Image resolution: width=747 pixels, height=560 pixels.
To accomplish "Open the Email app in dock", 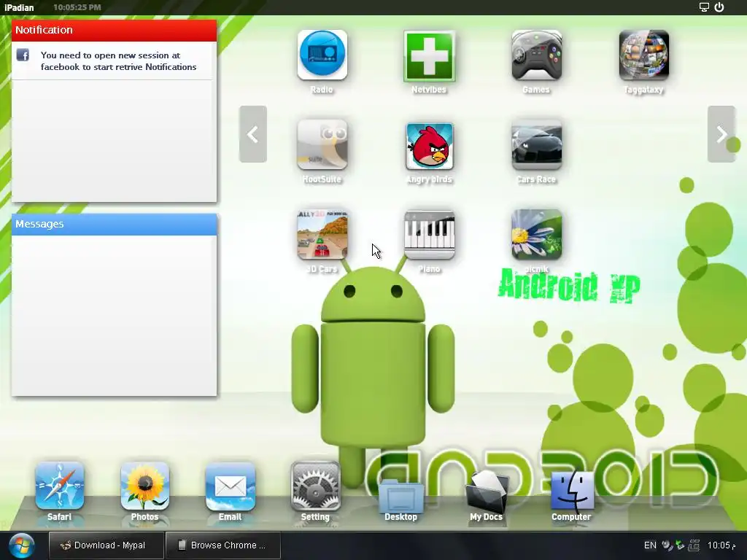I will (x=230, y=486).
